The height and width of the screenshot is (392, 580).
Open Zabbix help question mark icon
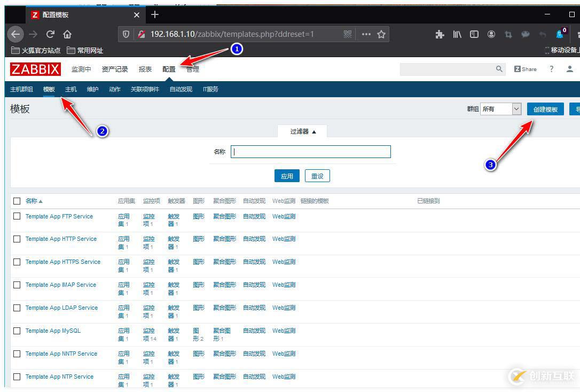click(551, 69)
